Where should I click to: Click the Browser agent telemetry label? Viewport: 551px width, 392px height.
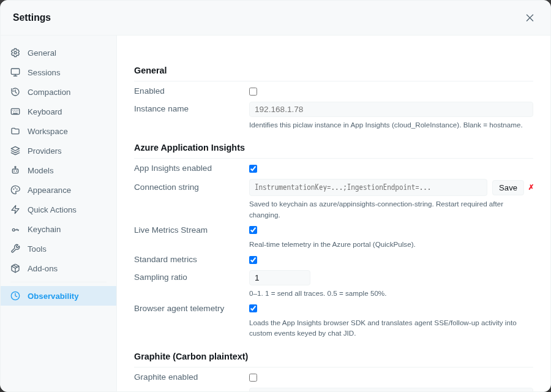[179, 308]
